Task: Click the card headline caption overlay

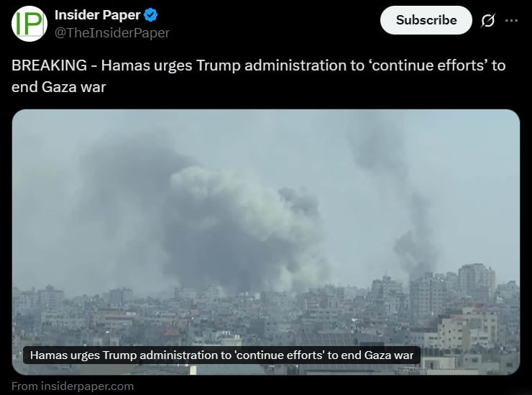Action: click(221, 355)
